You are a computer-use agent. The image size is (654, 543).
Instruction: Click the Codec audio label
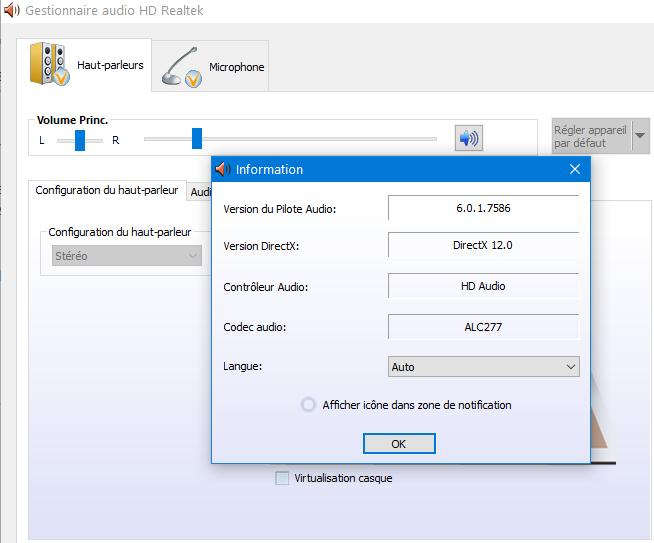click(254, 327)
